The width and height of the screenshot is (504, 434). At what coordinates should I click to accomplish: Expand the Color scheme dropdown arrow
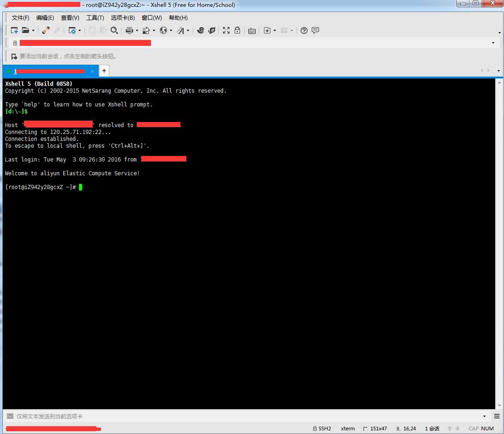pyautogui.click(x=154, y=31)
